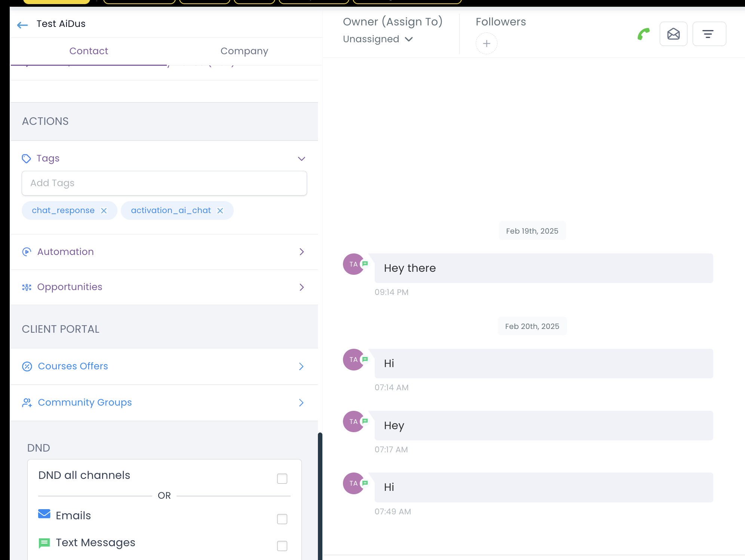Expand the Opportunities section
This screenshot has width=745, height=560.
[301, 287]
